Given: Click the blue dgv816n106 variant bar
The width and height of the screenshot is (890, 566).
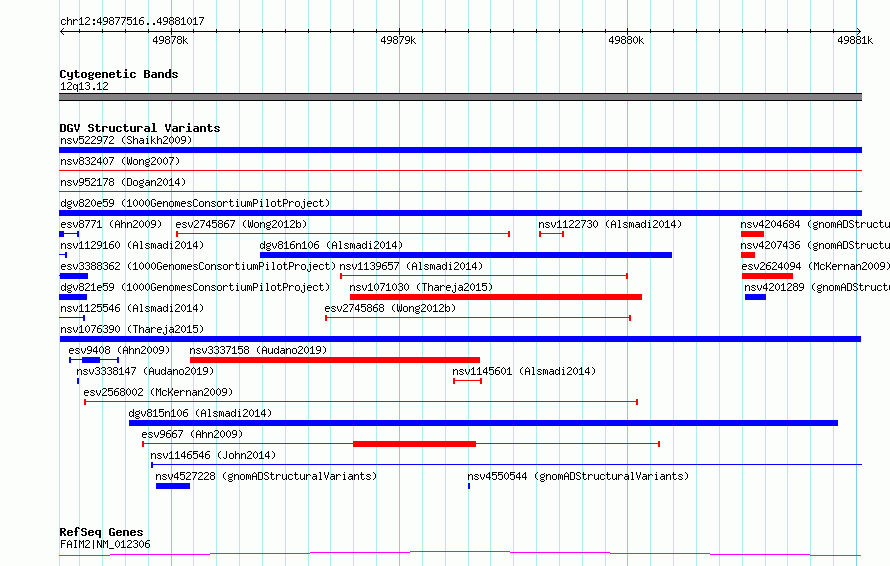Looking at the screenshot, I should (465, 255).
